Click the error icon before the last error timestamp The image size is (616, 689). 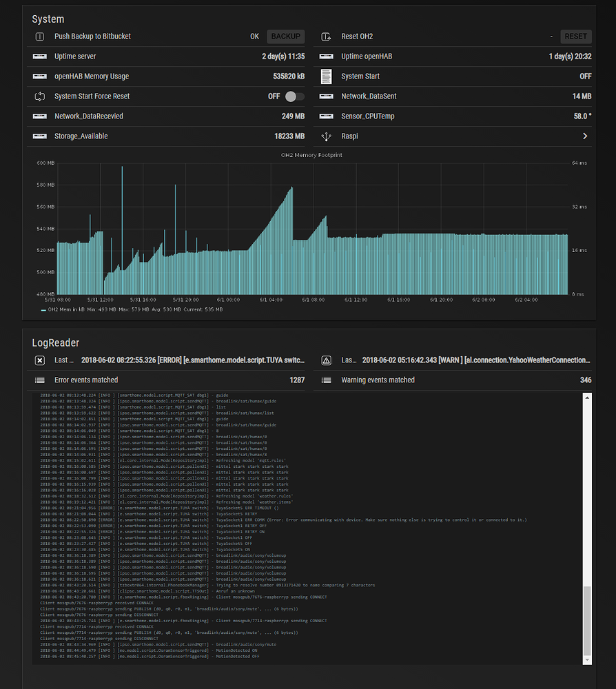[40, 360]
